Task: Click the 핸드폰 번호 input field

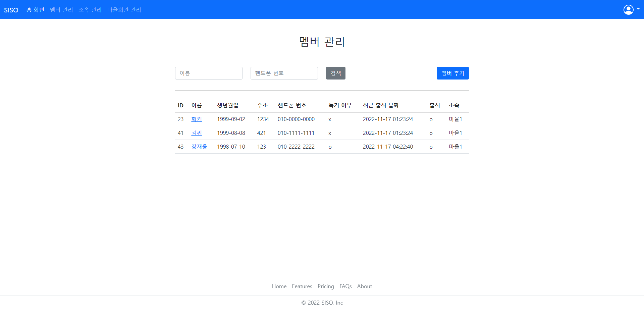Action: pos(284,73)
